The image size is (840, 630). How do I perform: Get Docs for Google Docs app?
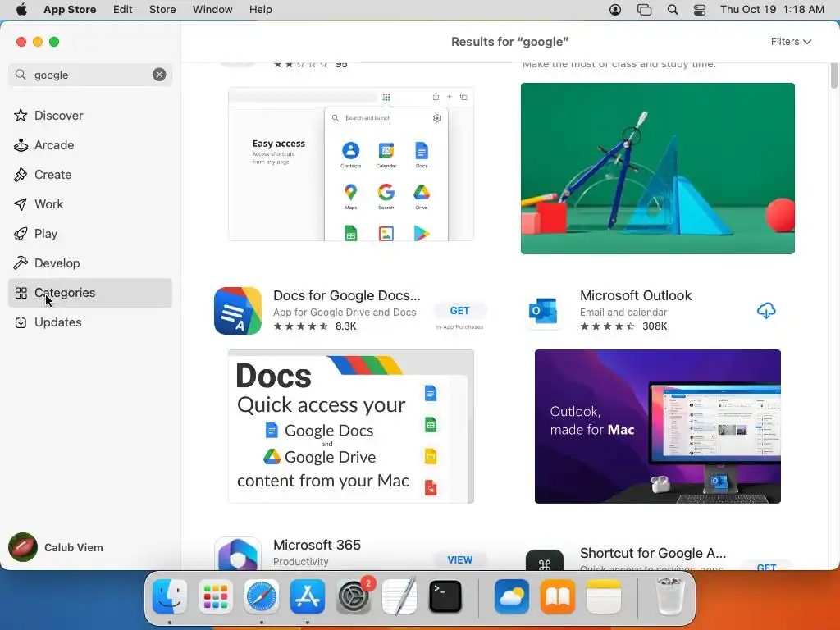459,311
